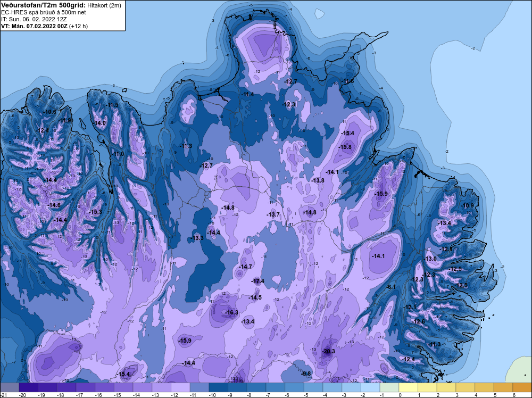Screen dimensions: 532x398
Task: Select the -15.8 temperature label
Action: 345,147
